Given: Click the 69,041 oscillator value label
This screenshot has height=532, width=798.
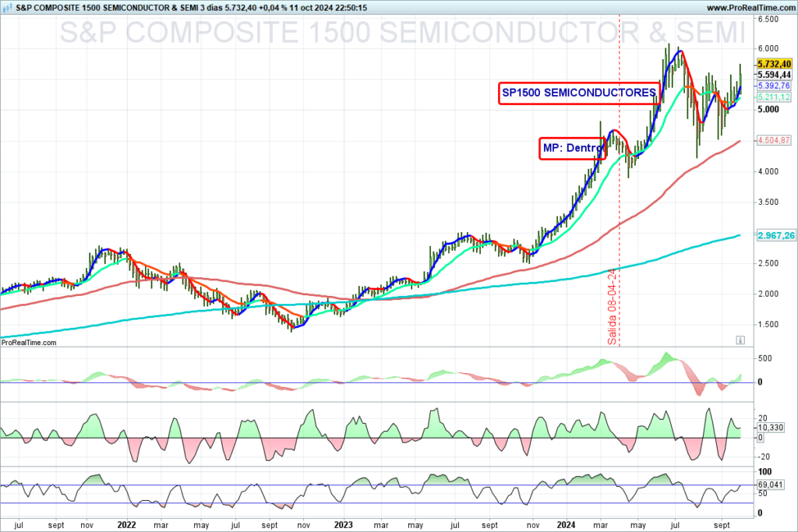Looking at the screenshot, I should coord(771,484).
